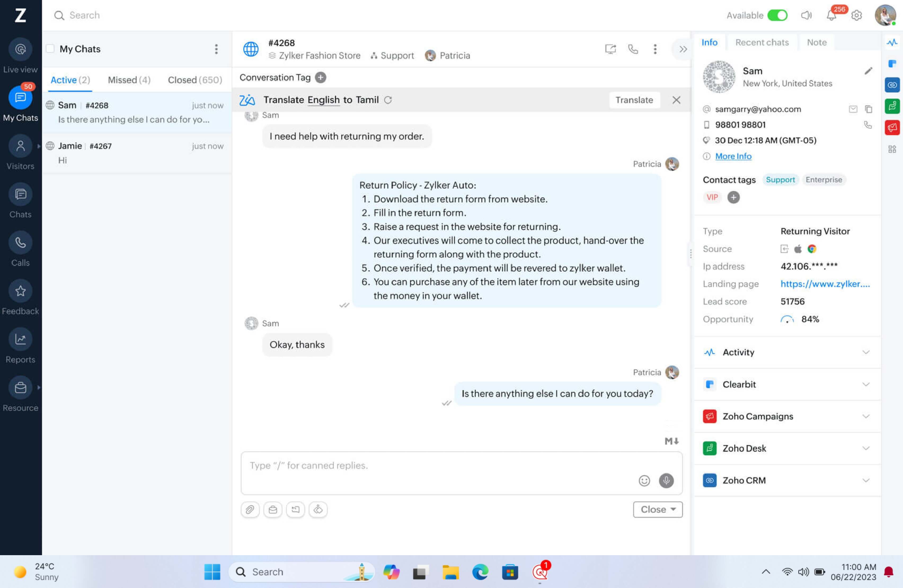Expand the Visitors submenu arrow
The image size is (903, 588).
click(39, 146)
